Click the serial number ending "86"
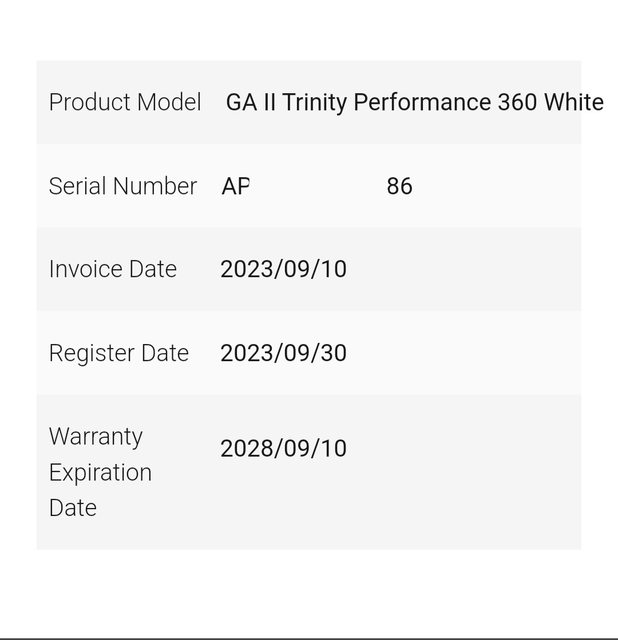This screenshot has height=640, width=618. 399,186
